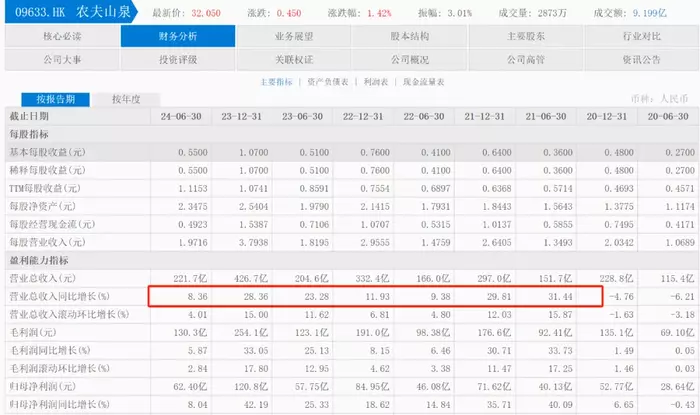Screen dimensions: 700x415
Task: Select the 关联权证 tab
Action: click(x=294, y=59)
